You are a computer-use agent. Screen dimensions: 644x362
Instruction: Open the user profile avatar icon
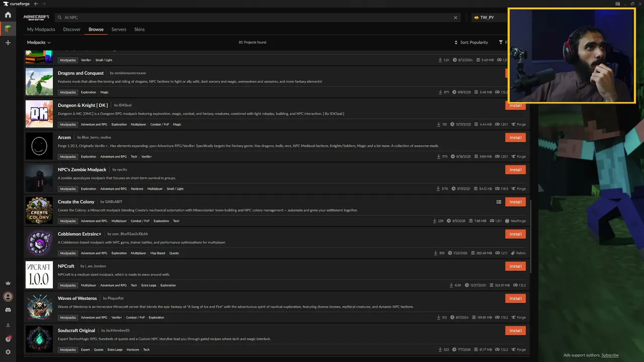tap(8, 297)
